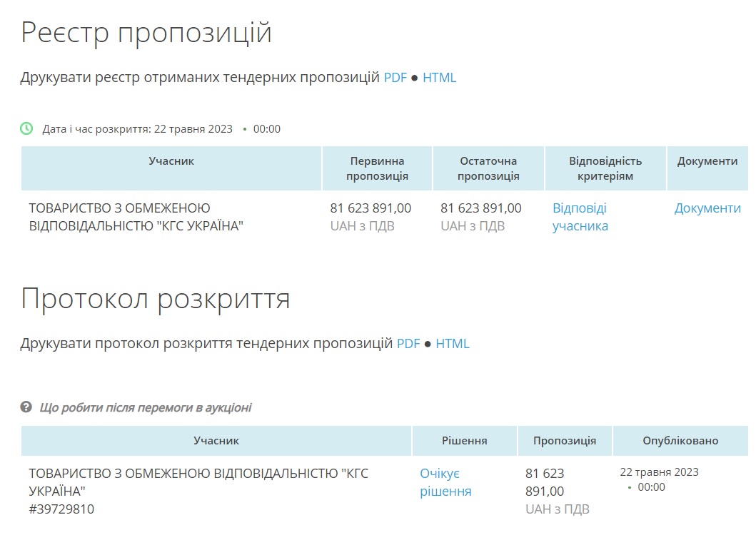Click the "Пропозиція" column header in the protocol table

click(x=564, y=441)
